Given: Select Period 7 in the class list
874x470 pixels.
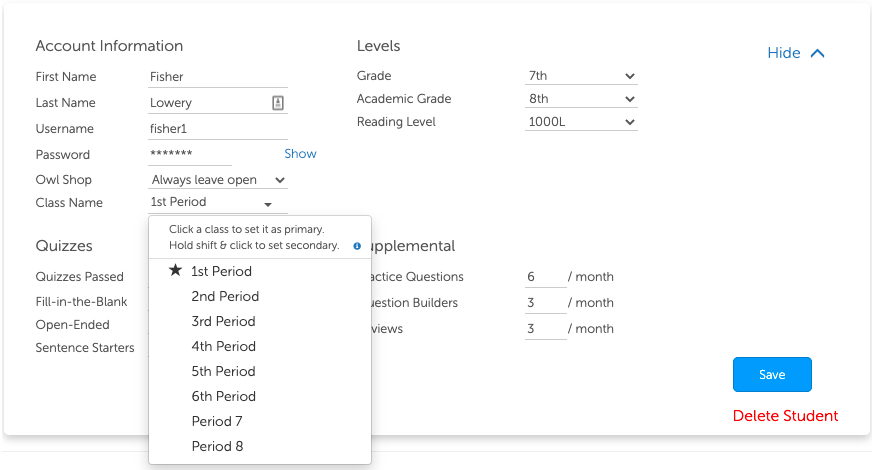Looking at the screenshot, I should [217, 421].
